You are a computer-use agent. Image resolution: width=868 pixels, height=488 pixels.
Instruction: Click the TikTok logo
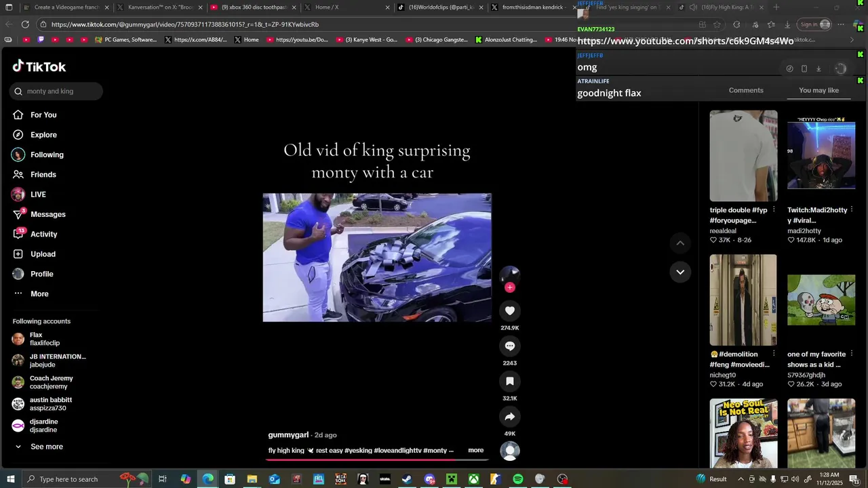[x=39, y=66]
